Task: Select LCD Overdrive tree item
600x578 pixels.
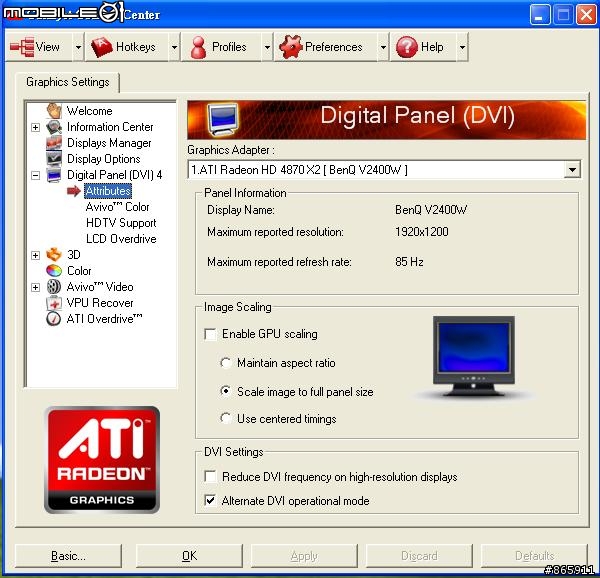Action: pyautogui.click(x=121, y=239)
